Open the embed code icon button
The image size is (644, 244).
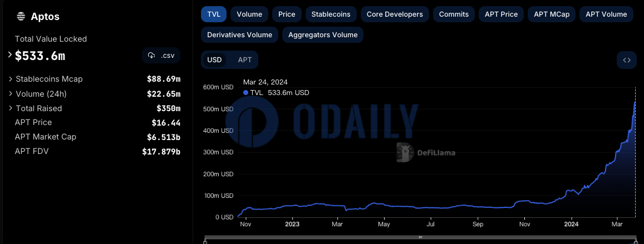pos(626,60)
